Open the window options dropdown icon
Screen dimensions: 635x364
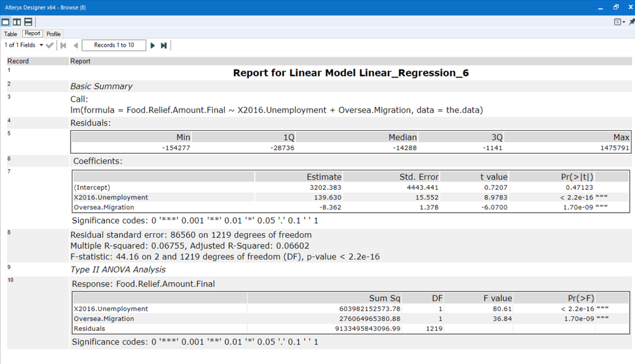(619, 22)
